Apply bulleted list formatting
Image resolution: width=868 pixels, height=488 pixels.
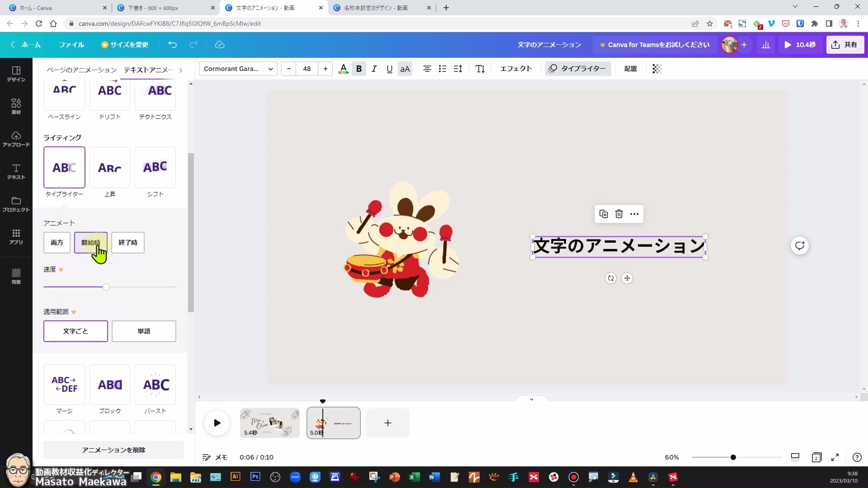click(x=443, y=69)
